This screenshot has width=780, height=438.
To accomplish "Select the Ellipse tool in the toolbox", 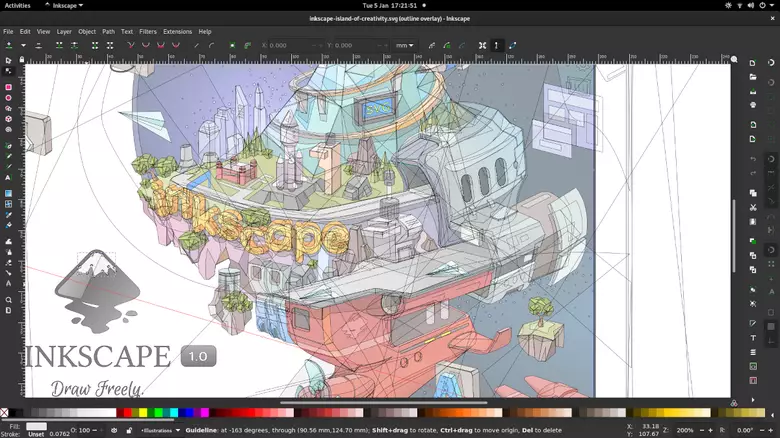I will click(8, 98).
